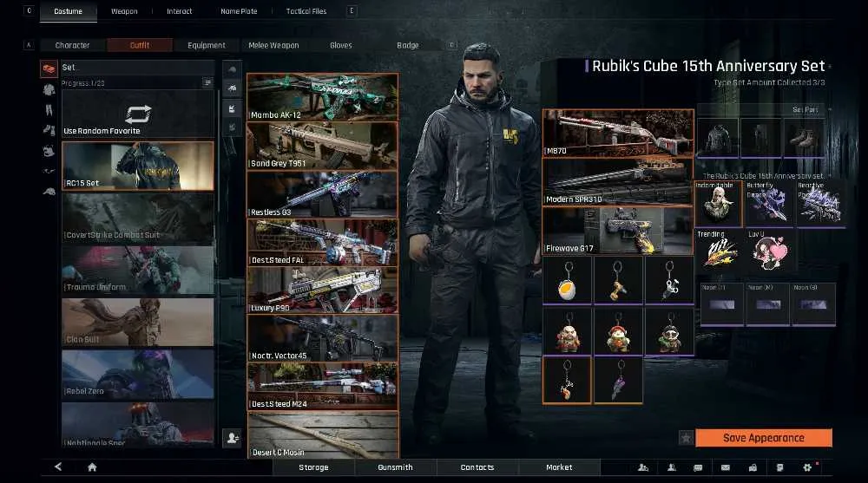868x483 pixels.
Task: Select the cap headwear category icon
Action: click(x=49, y=192)
